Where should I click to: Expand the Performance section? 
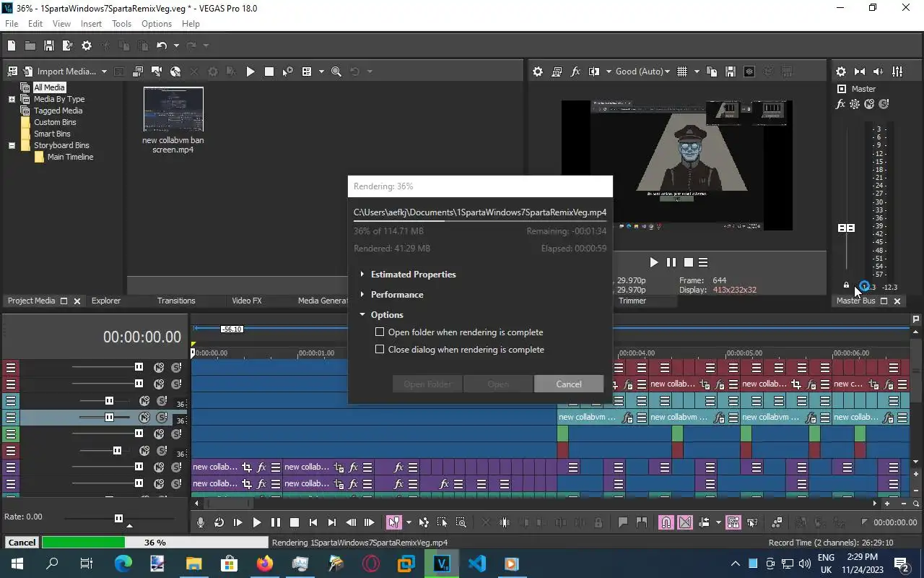coord(362,295)
